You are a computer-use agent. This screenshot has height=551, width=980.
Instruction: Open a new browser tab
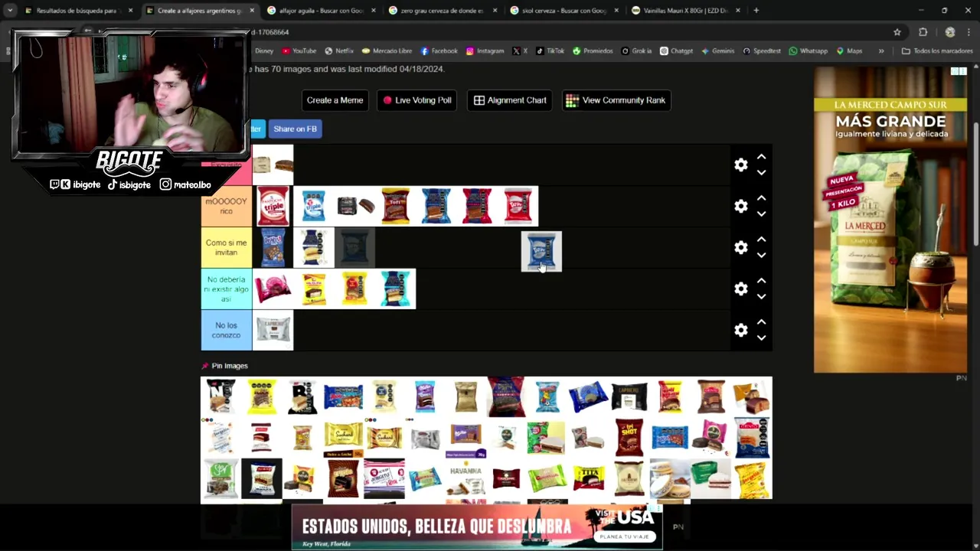pyautogui.click(x=756, y=11)
